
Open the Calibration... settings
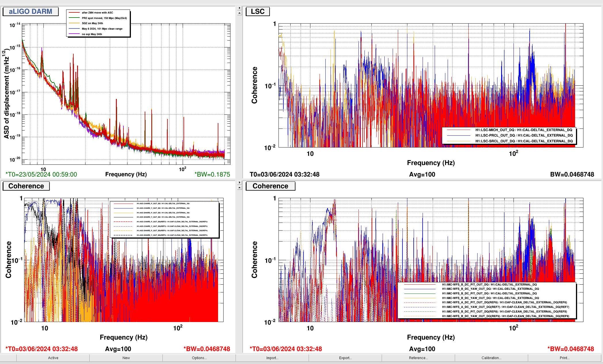[x=491, y=358]
